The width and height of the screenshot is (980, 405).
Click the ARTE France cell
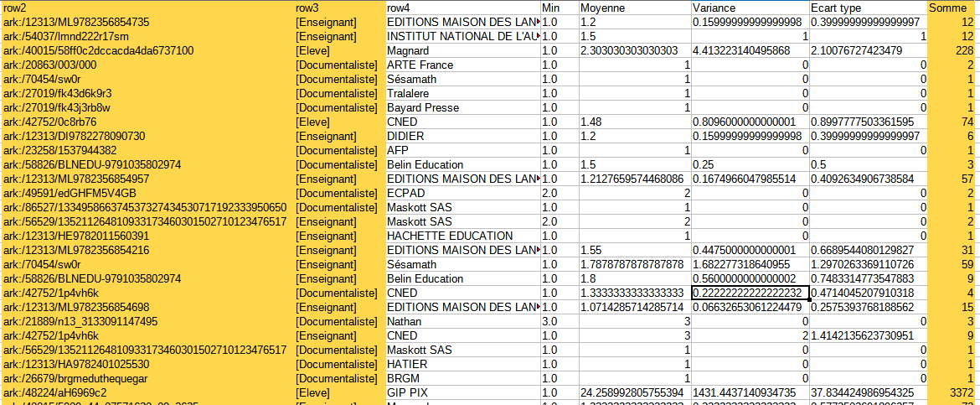(462, 65)
